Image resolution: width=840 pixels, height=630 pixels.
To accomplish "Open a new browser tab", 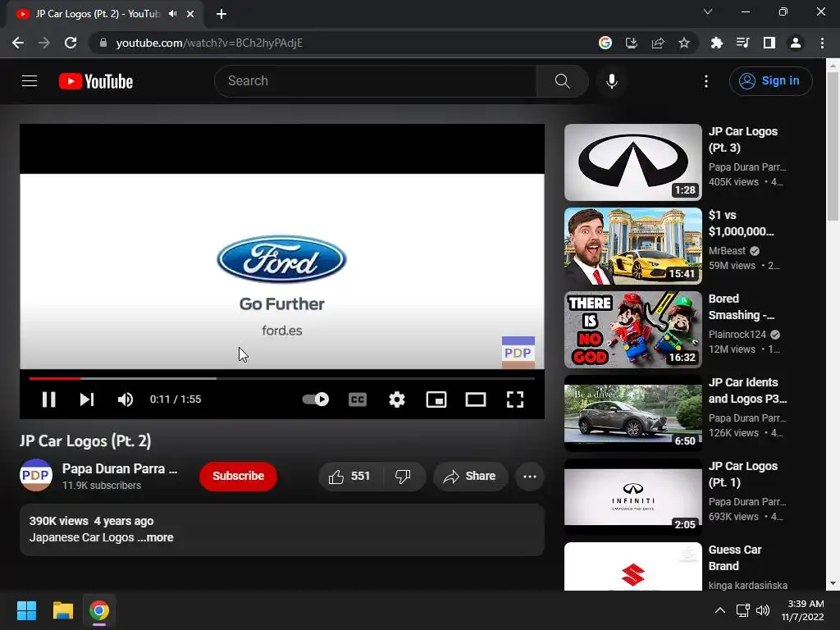I will (221, 14).
